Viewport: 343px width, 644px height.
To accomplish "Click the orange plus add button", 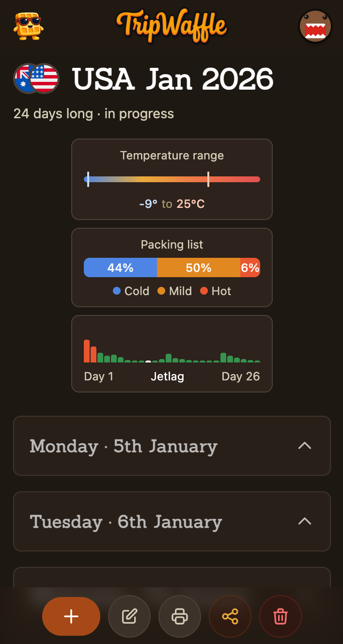I will point(71,616).
